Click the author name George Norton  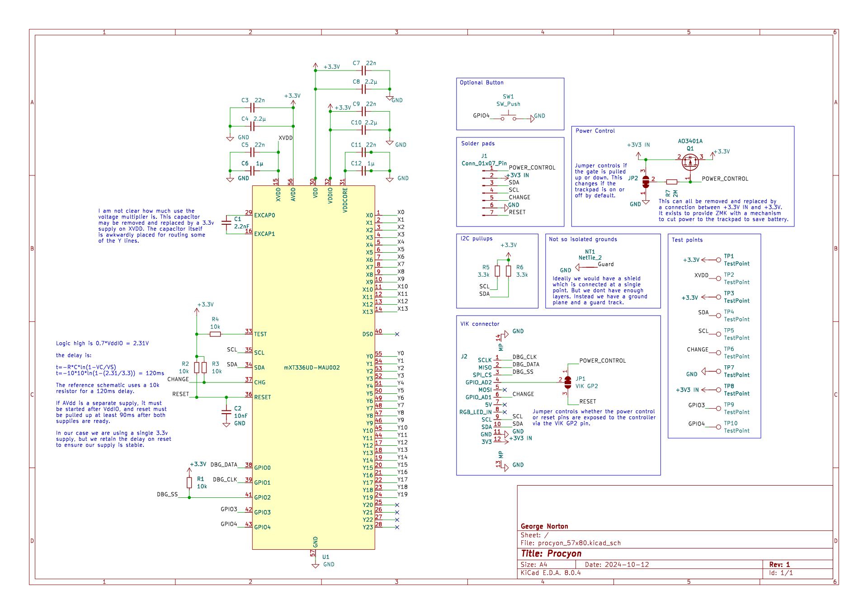(x=544, y=526)
